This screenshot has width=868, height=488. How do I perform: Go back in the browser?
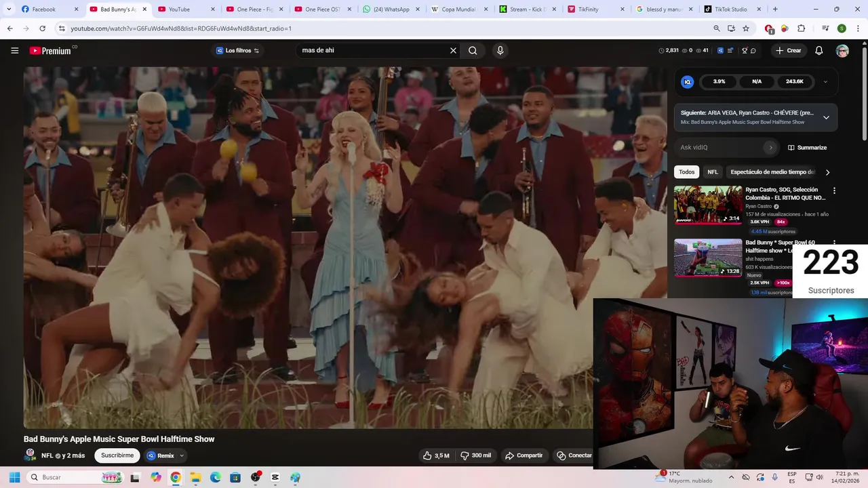pyautogui.click(x=10, y=28)
